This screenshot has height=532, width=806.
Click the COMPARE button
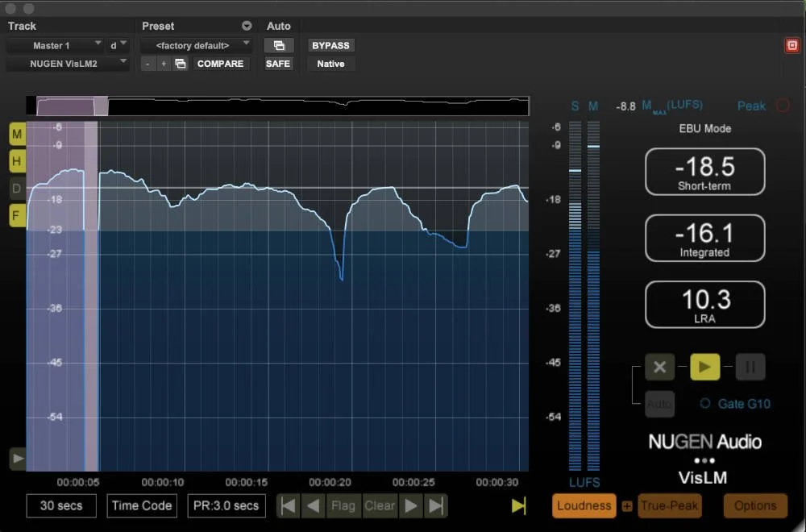(x=221, y=64)
